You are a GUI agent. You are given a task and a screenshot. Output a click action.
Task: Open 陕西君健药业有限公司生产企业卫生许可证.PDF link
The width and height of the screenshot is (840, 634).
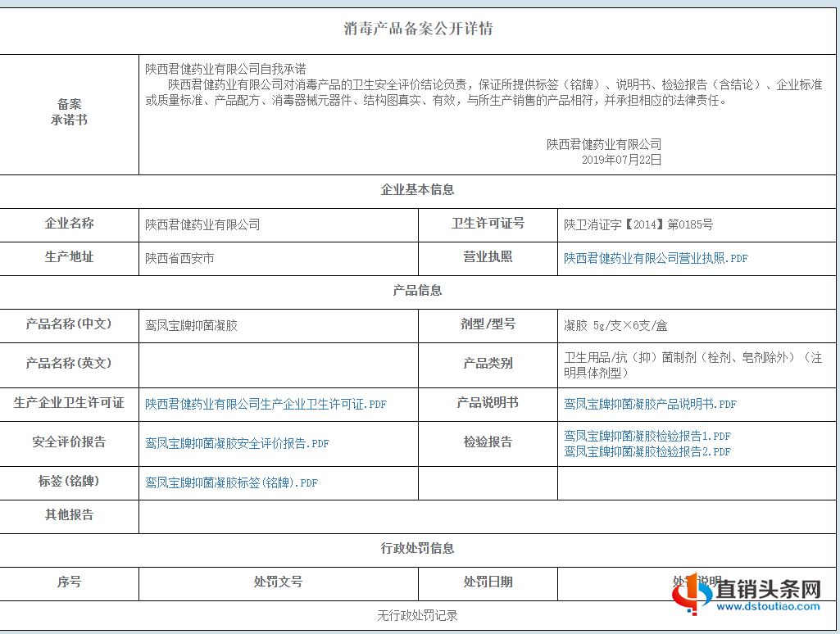coord(266,405)
